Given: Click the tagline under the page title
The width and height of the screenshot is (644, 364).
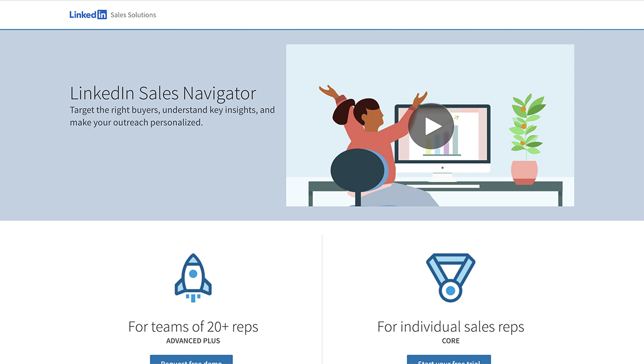Looking at the screenshot, I should click(x=172, y=116).
